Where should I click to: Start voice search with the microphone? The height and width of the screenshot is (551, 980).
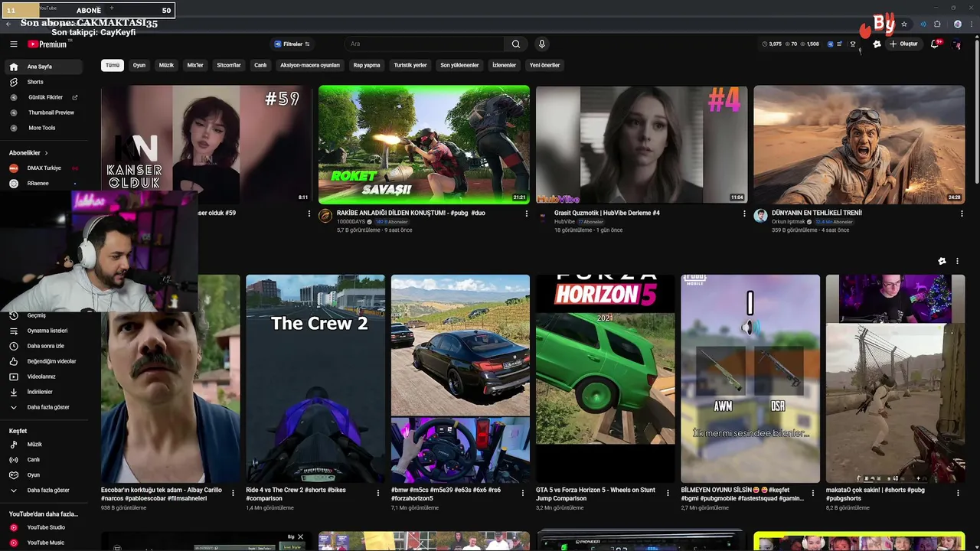[x=541, y=44]
